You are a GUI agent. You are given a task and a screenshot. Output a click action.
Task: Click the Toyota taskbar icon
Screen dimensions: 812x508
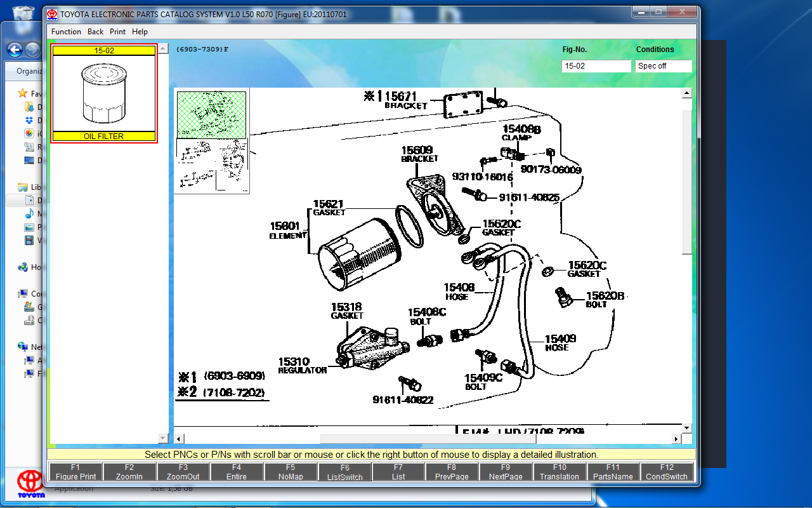(x=30, y=485)
